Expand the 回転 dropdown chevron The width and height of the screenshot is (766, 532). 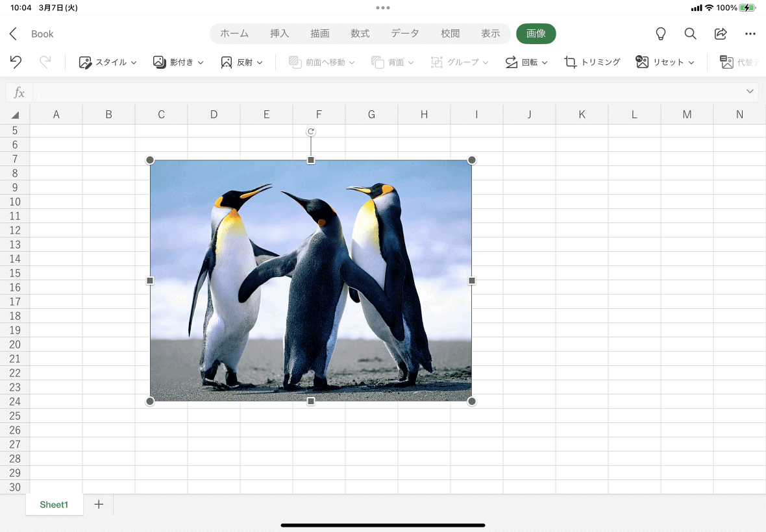click(545, 62)
